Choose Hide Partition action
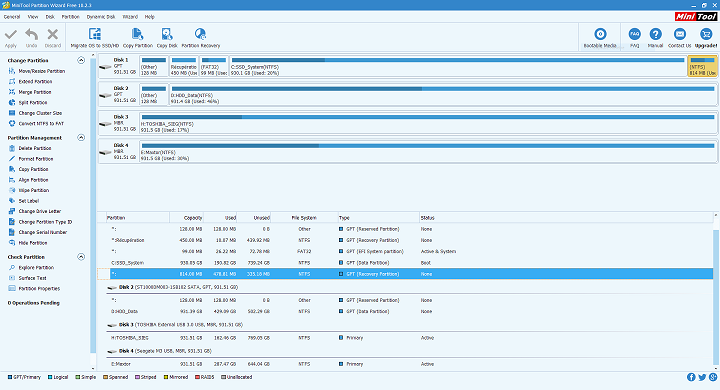The image size is (720, 390). 28,243
